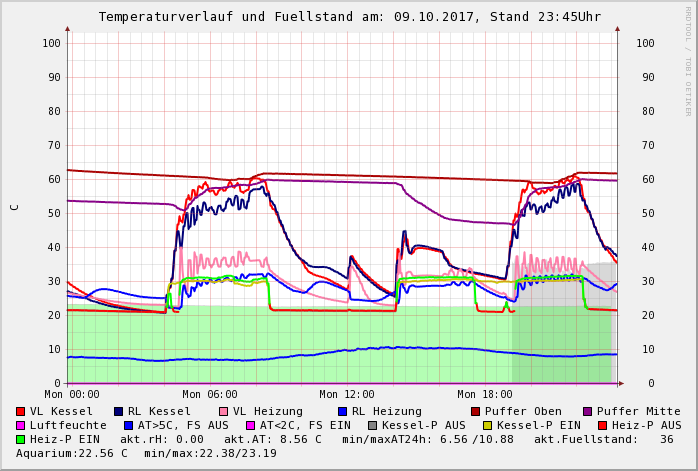Select the magenta Luftfeuchte legend swatch
Screen dimensions: 698x471
point(21,425)
